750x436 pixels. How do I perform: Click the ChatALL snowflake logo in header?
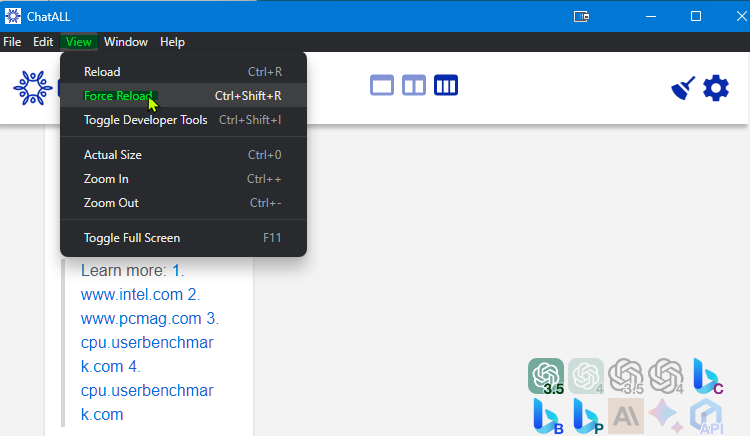[33, 88]
